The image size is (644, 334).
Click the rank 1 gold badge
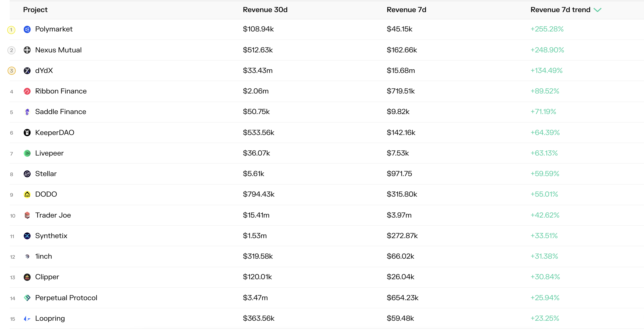(11, 30)
